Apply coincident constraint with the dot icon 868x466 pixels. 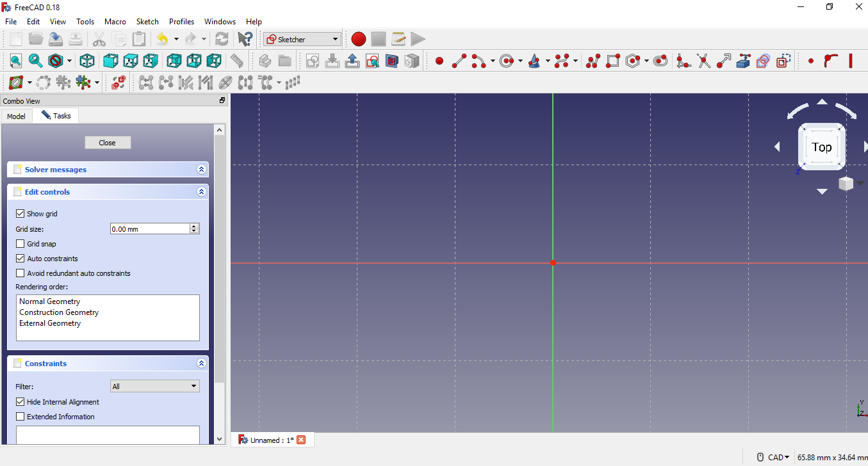811,61
